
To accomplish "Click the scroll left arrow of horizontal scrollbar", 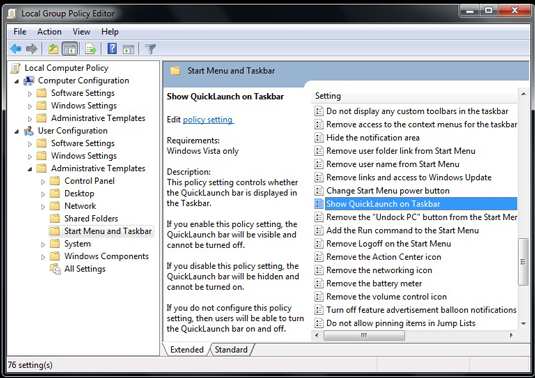I will coord(317,335).
